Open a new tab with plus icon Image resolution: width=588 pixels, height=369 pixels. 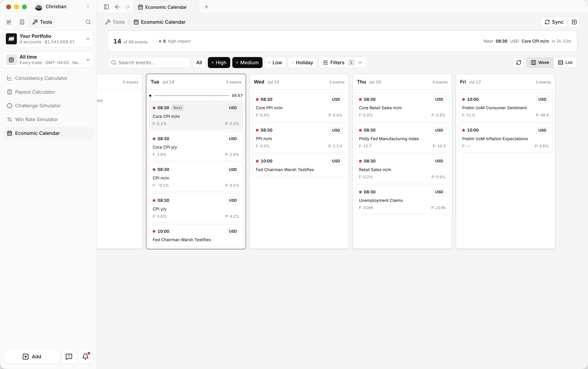point(206,7)
